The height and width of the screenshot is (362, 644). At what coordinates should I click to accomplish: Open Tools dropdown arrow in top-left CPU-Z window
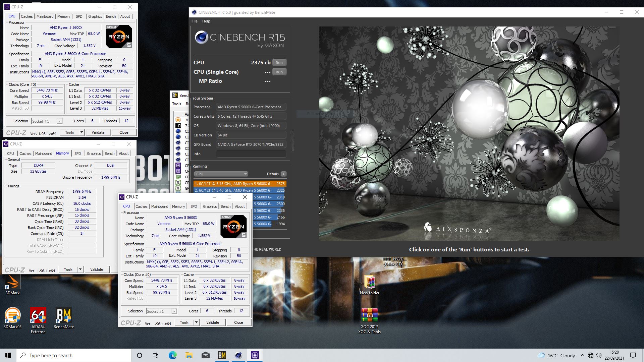click(81, 132)
